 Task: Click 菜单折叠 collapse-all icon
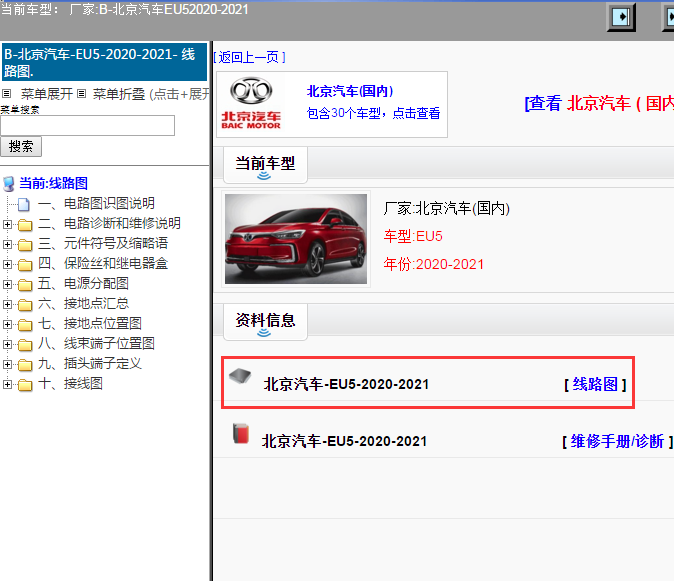click(x=82, y=93)
